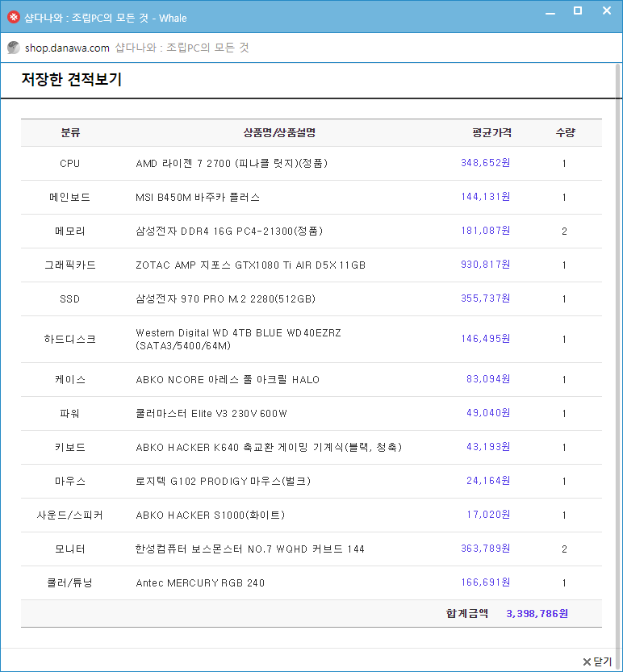The image size is (623, 672).
Task: Open the monitor price 363,789원 link
Action: click(x=485, y=548)
